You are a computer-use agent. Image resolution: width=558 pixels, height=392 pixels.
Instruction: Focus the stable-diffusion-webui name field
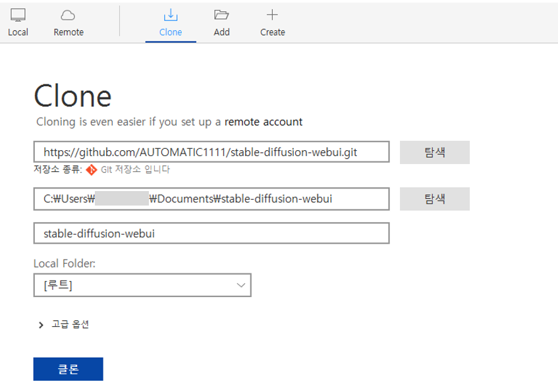[211, 233]
